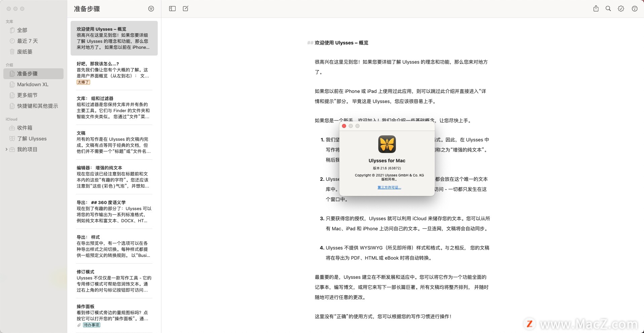Screen dimensions: 644x333
Task: Select 全部 in the library
Action: (x=33, y=30)
